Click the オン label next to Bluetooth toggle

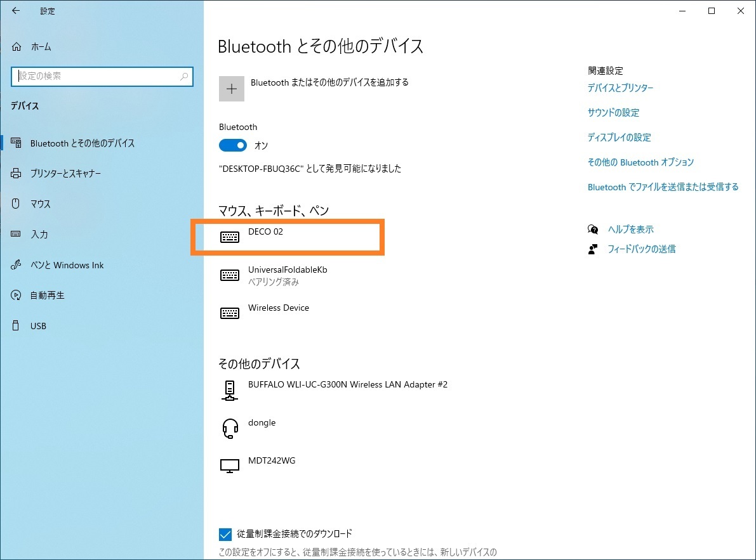pos(261,145)
